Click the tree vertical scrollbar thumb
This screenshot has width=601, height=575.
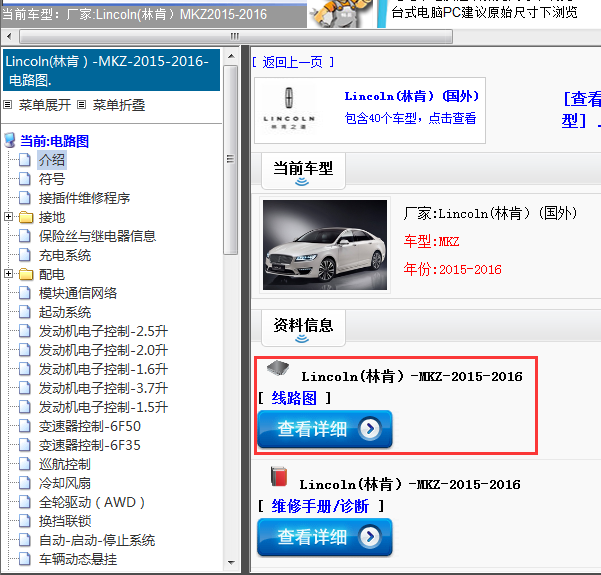tap(231, 159)
